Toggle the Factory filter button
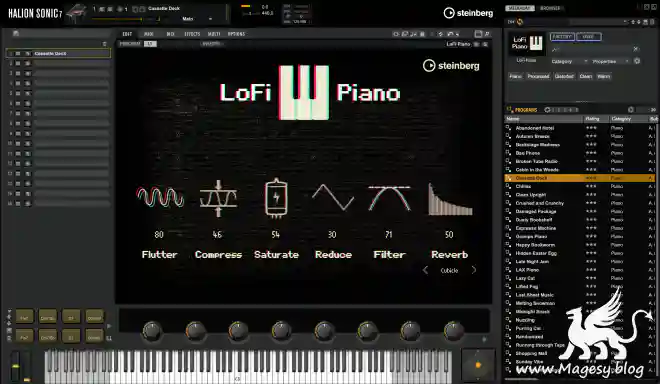Viewport: 660px width, 384px height. pos(562,37)
